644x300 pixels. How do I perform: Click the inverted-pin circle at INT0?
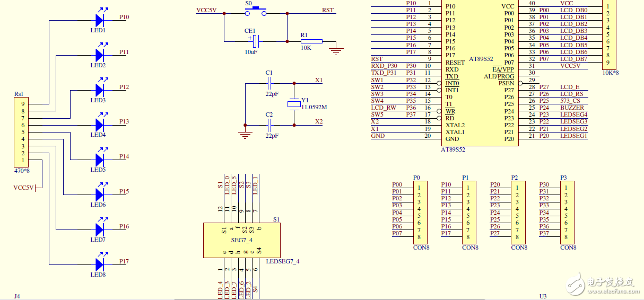(439, 83)
